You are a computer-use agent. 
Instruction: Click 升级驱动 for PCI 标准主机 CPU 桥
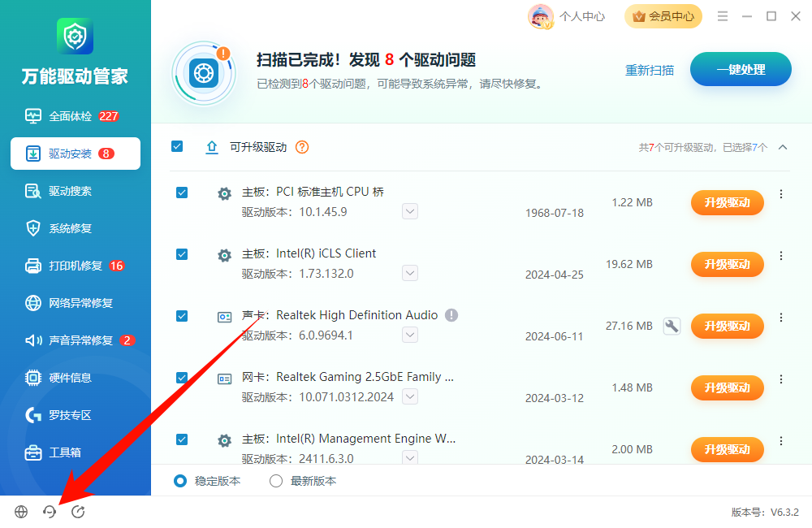pos(727,202)
